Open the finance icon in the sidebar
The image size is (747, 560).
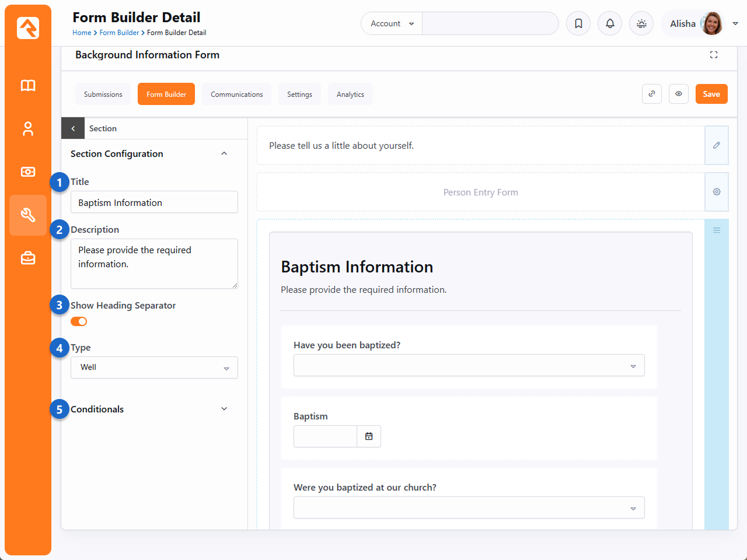(28, 172)
